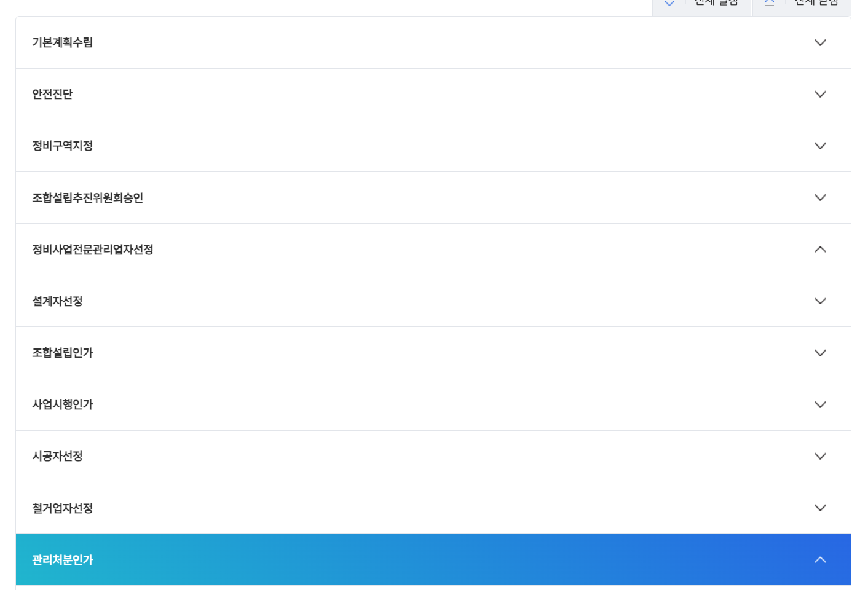868x590 pixels.
Task: Click the 시공자선정 row title
Action: 57,456
